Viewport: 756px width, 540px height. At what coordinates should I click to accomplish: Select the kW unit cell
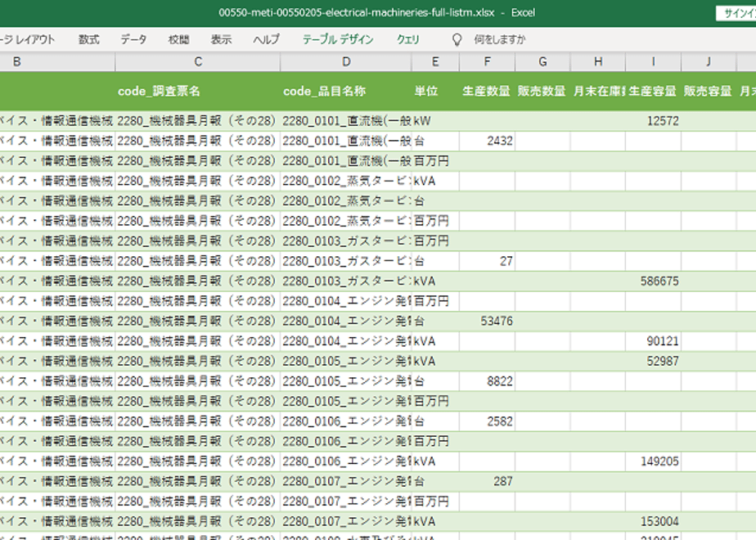pos(435,121)
